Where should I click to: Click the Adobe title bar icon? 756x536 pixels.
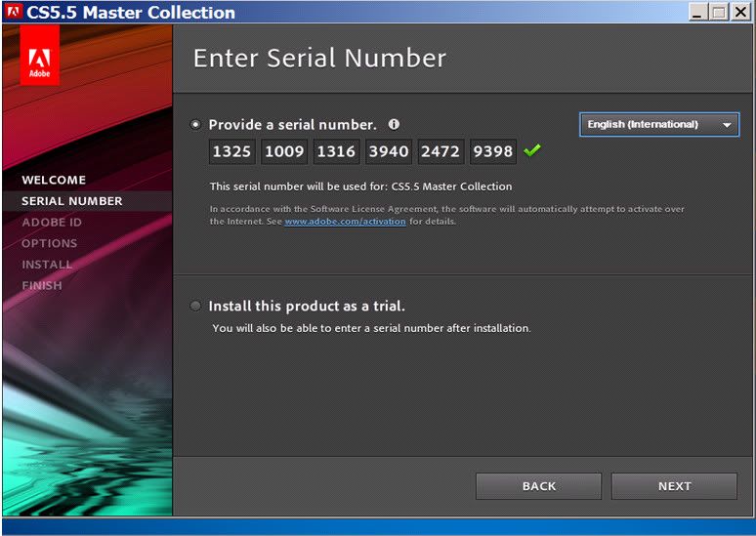tap(14, 11)
